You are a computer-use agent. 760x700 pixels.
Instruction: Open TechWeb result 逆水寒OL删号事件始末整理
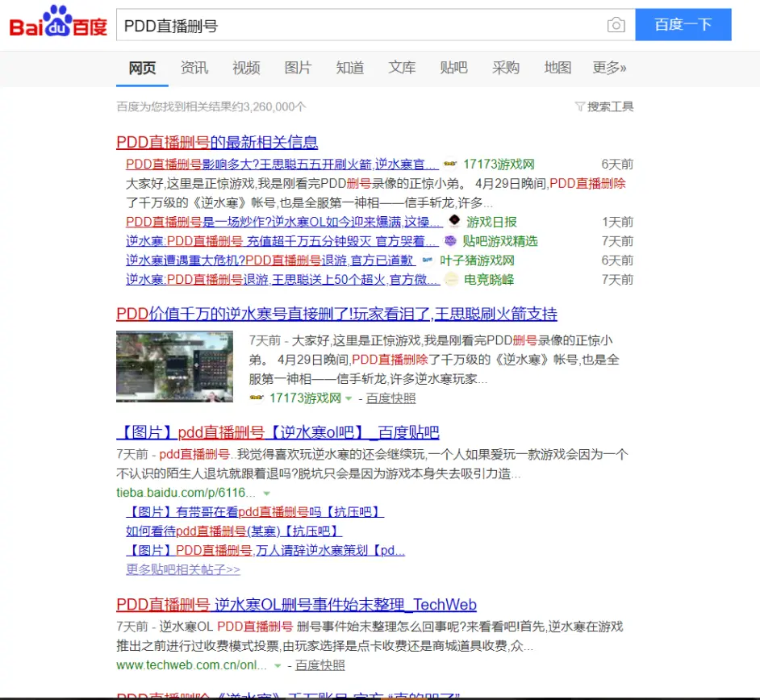[297, 605]
